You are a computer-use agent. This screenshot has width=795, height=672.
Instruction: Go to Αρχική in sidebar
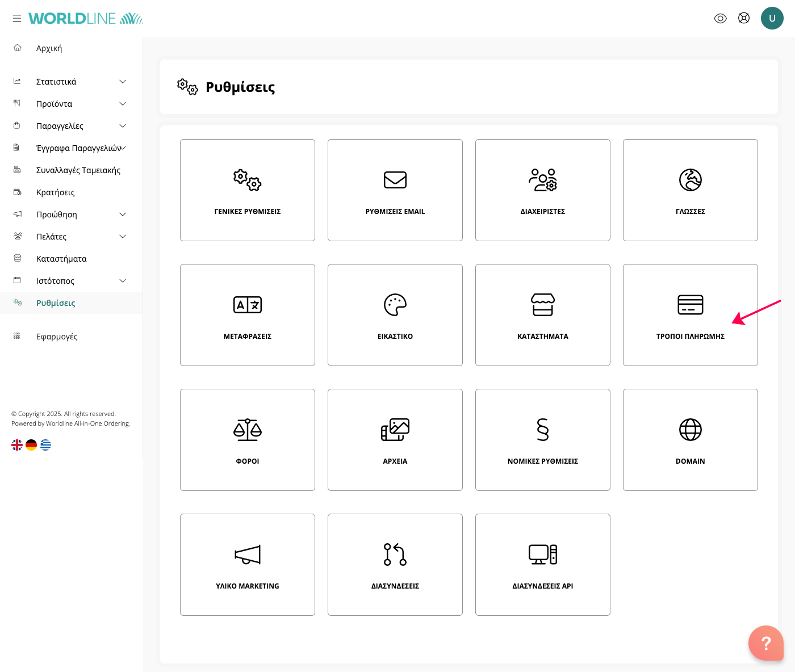49,48
